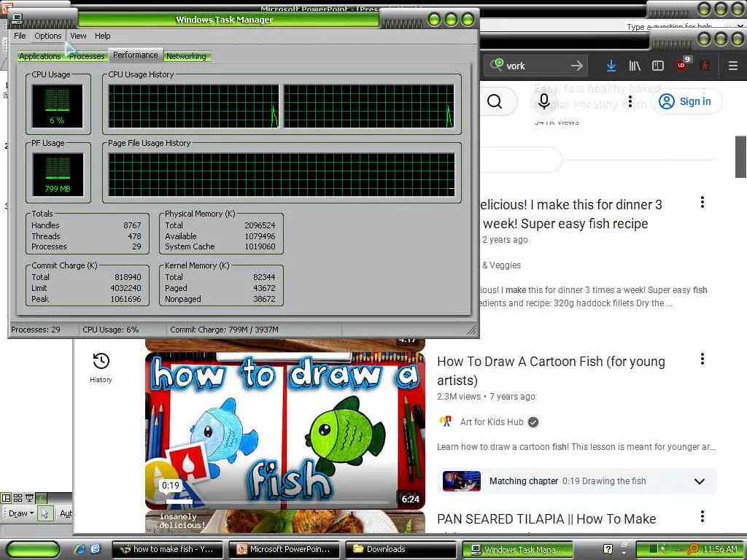Click the orange magnifier tray icon

694,549
